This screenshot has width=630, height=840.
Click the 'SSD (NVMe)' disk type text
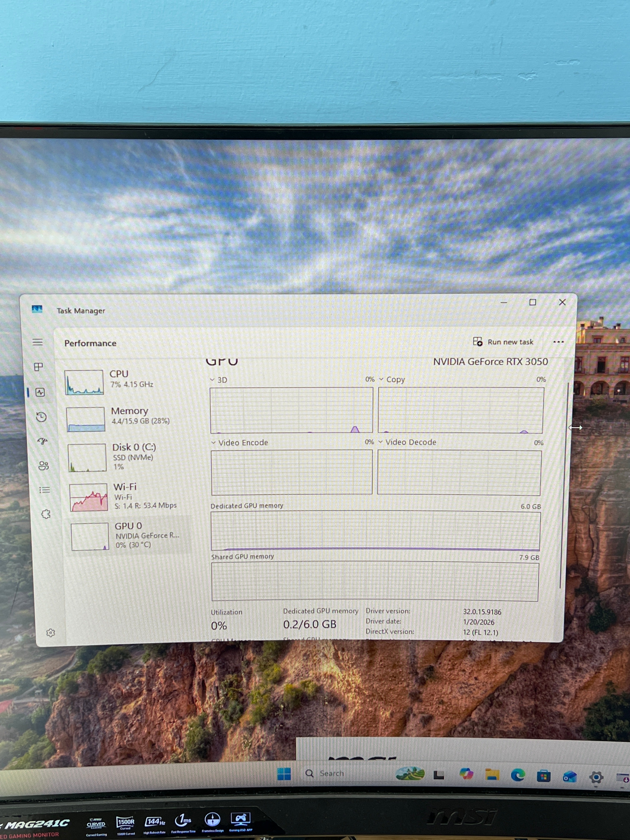click(x=133, y=457)
